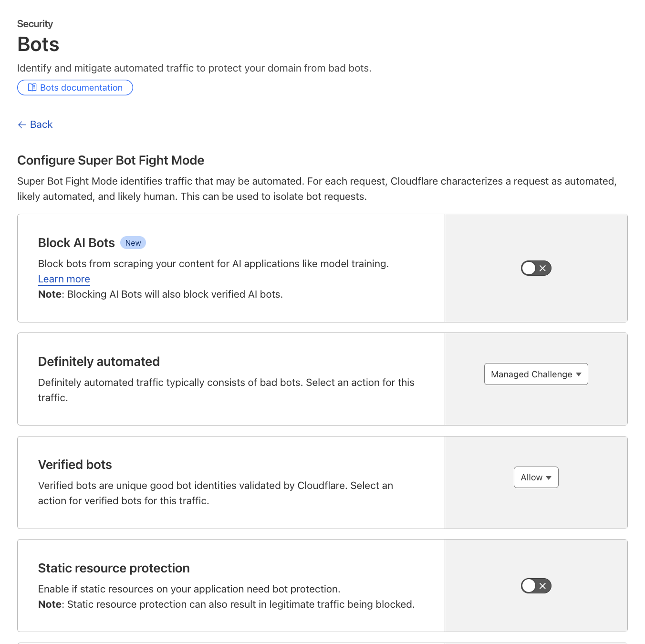Image resolution: width=645 pixels, height=644 pixels.
Task: Click the Security breadcrumb label
Action: (x=35, y=24)
